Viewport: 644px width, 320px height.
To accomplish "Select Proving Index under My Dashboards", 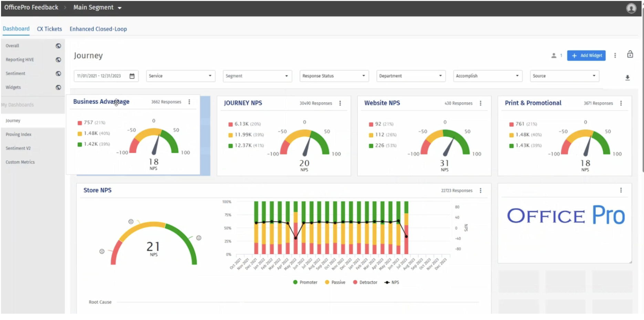I will click(x=18, y=134).
